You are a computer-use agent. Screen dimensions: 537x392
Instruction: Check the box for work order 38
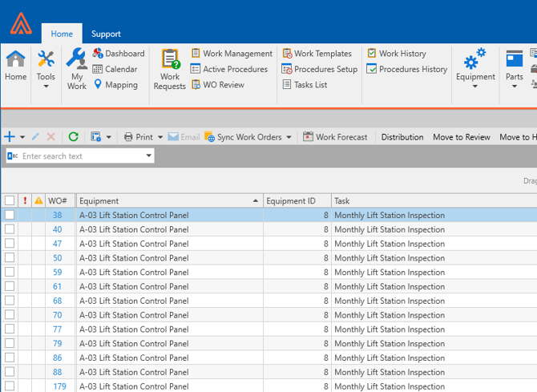[10, 216]
